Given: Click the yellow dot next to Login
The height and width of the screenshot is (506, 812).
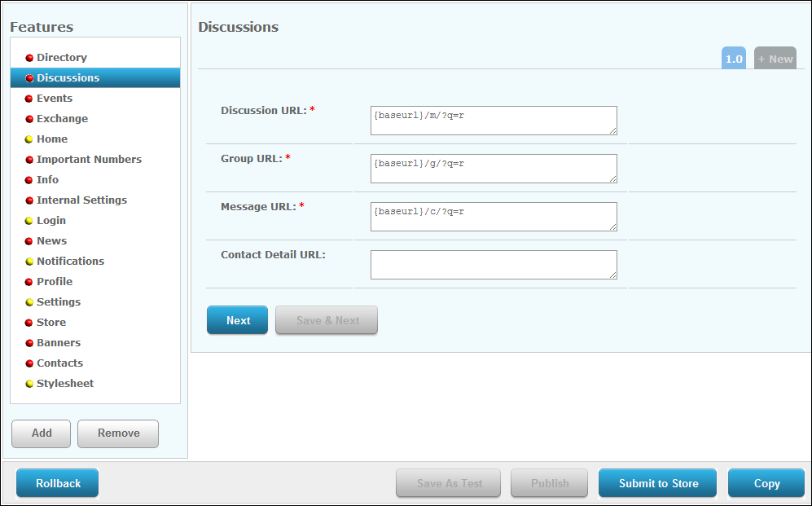Looking at the screenshot, I should 29,221.
